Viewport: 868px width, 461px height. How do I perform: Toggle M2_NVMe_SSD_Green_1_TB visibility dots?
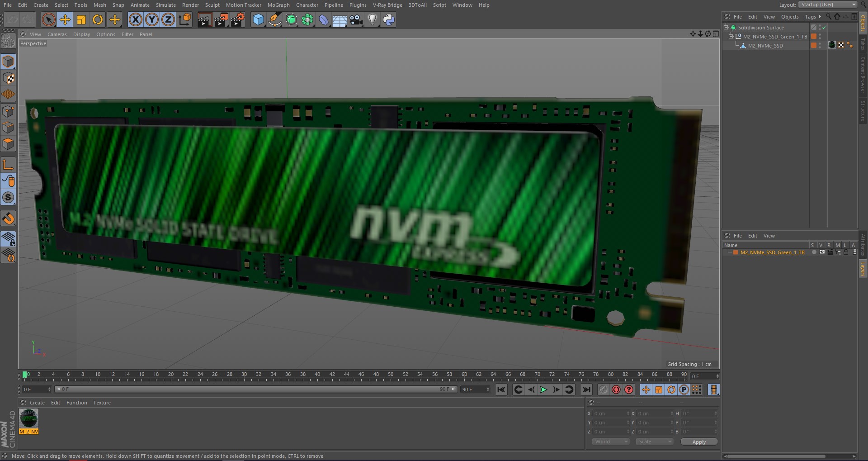(820, 36)
